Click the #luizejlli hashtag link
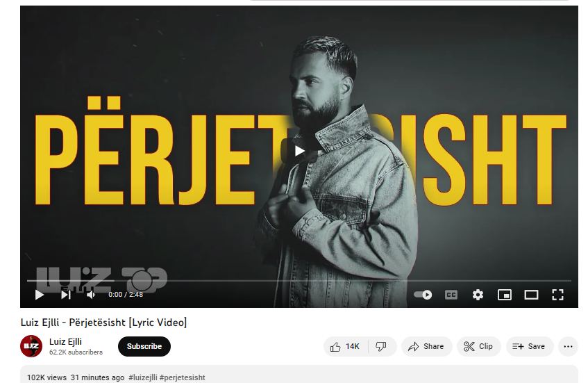This screenshot has height=383, width=588. coord(143,377)
